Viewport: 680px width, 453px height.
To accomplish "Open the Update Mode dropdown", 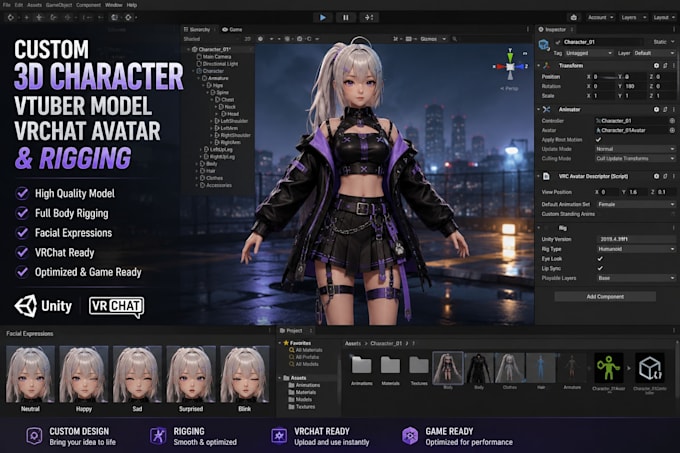I will (635, 149).
